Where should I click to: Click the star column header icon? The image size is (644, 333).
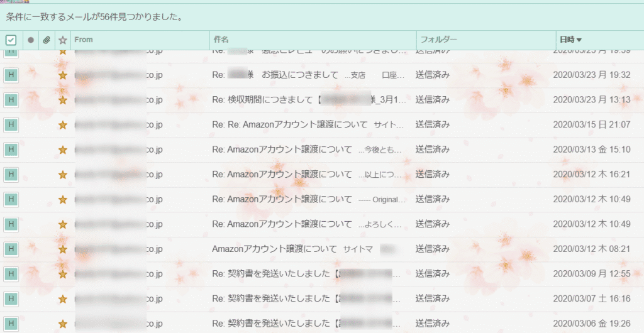[x=63, y=40]
